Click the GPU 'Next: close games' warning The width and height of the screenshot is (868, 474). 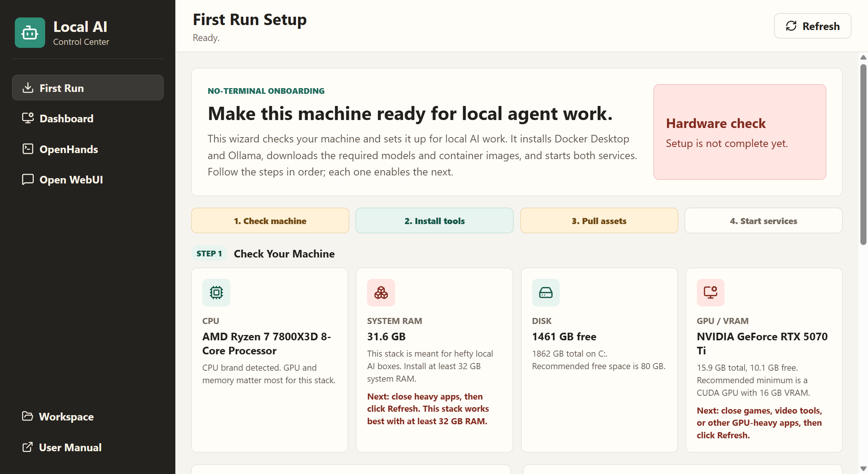[759, 423]
